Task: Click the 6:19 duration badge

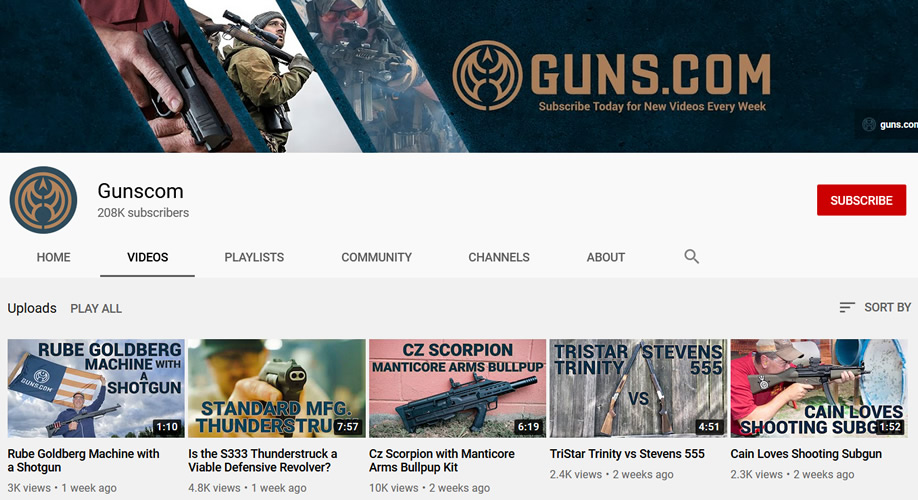Action: 528,427
